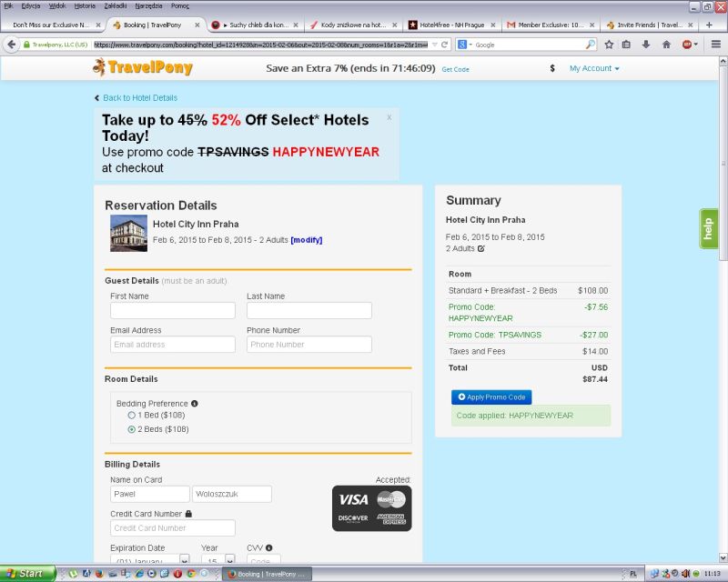Open the Pomoc menu

(180, 6)
